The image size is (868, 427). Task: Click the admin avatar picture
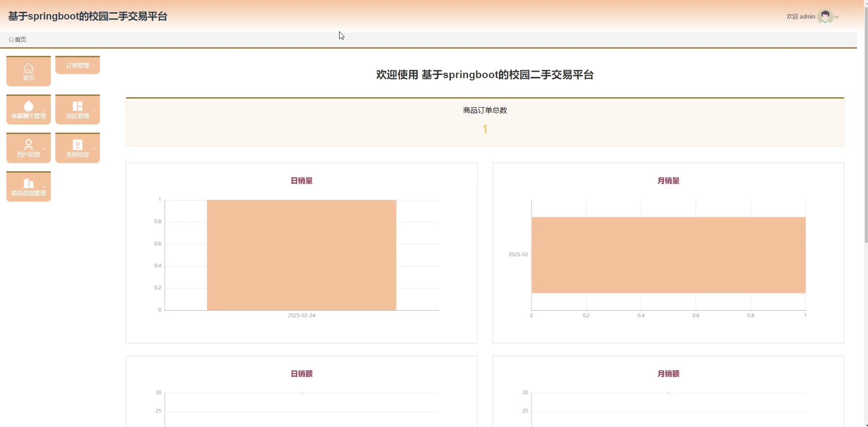tap(825, 17)
